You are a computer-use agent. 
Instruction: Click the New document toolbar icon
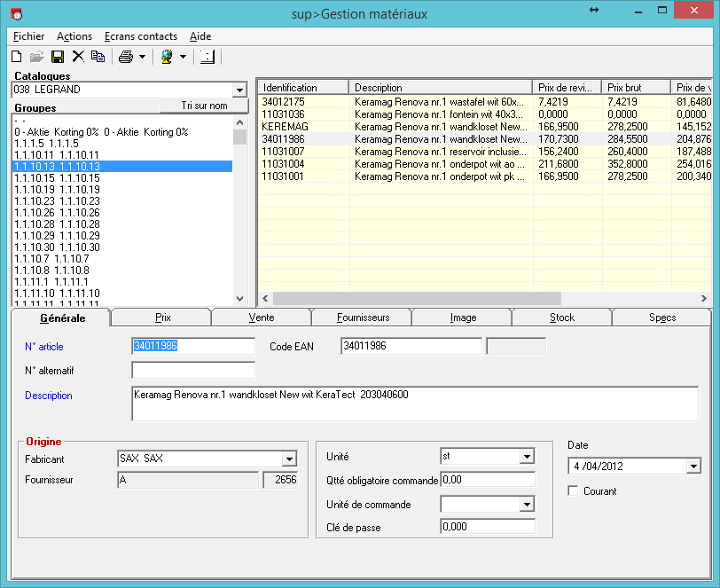coord(17,57)
